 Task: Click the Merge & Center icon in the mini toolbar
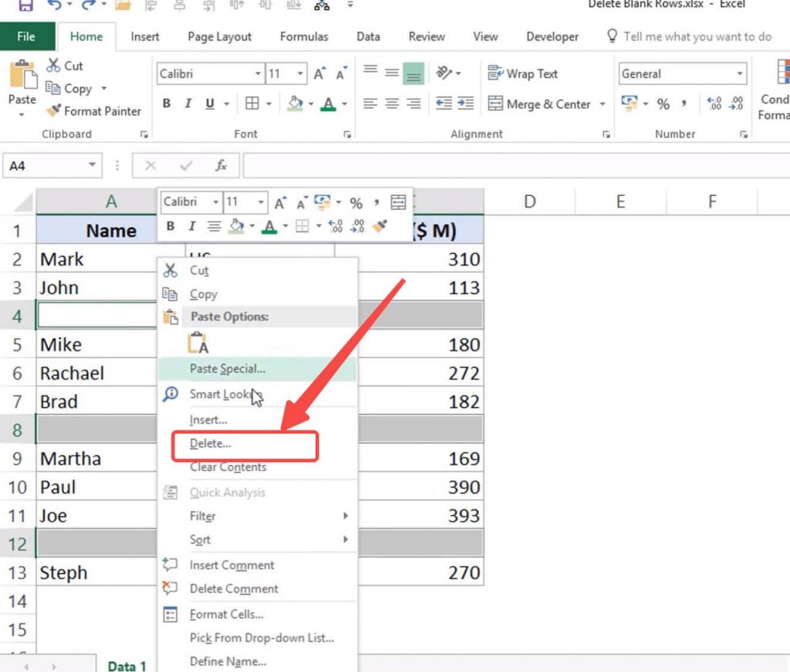[398, 203]
